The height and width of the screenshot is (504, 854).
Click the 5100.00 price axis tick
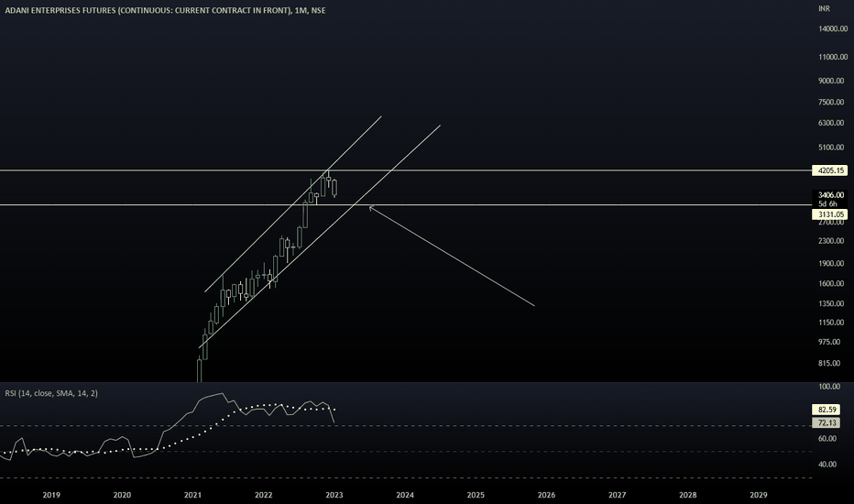(x=831, y=148)
